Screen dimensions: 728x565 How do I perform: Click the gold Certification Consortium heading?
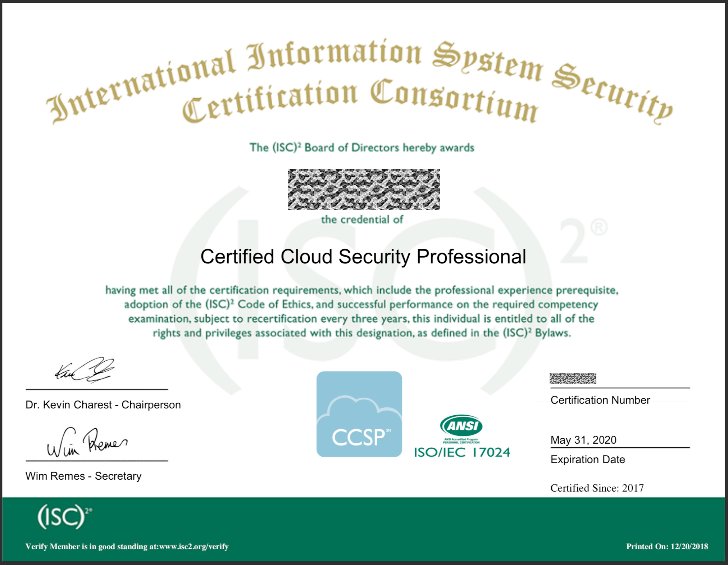(x=360, y=101)
